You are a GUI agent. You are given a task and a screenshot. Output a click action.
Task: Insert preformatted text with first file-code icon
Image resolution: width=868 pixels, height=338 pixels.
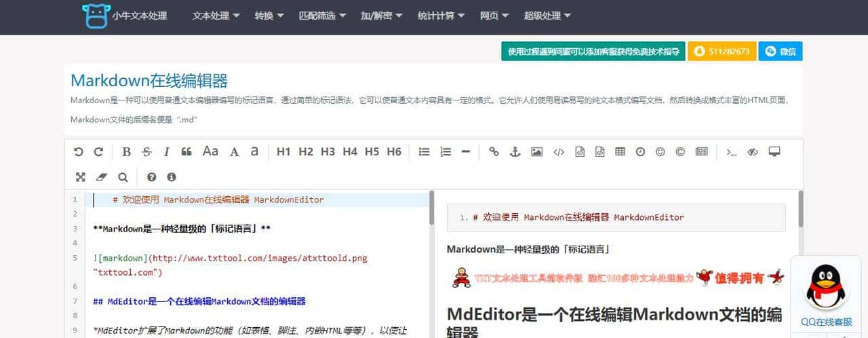click(580, 152)
